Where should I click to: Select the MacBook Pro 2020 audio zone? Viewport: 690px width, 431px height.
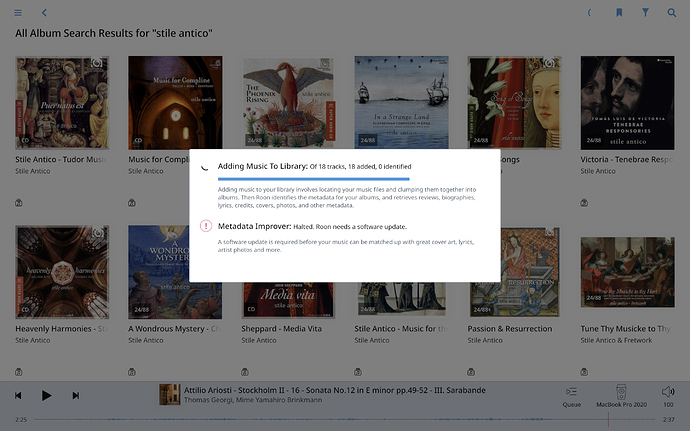[621, 395]
